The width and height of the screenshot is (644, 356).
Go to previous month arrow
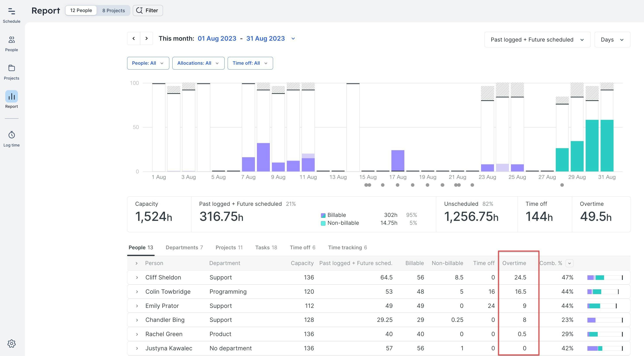click(x=133, y=38)
